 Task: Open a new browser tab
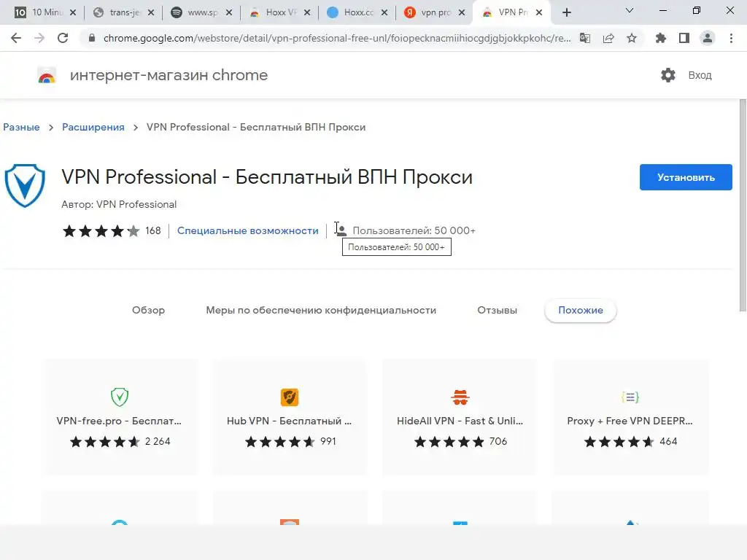tap(566, 12)
